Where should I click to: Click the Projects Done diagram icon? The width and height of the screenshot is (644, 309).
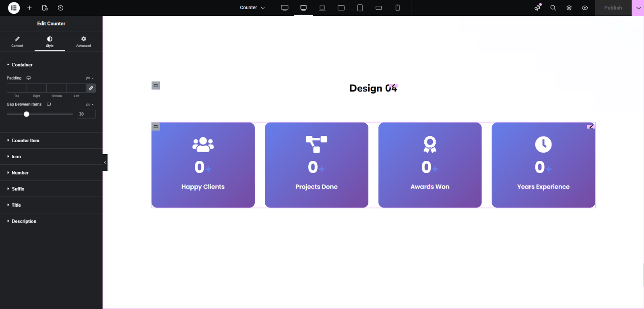point(316,144)
